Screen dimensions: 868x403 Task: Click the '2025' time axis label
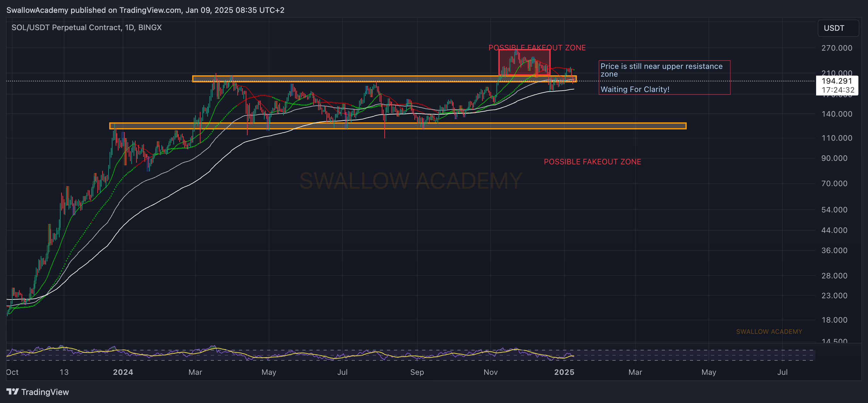point(564,372)
